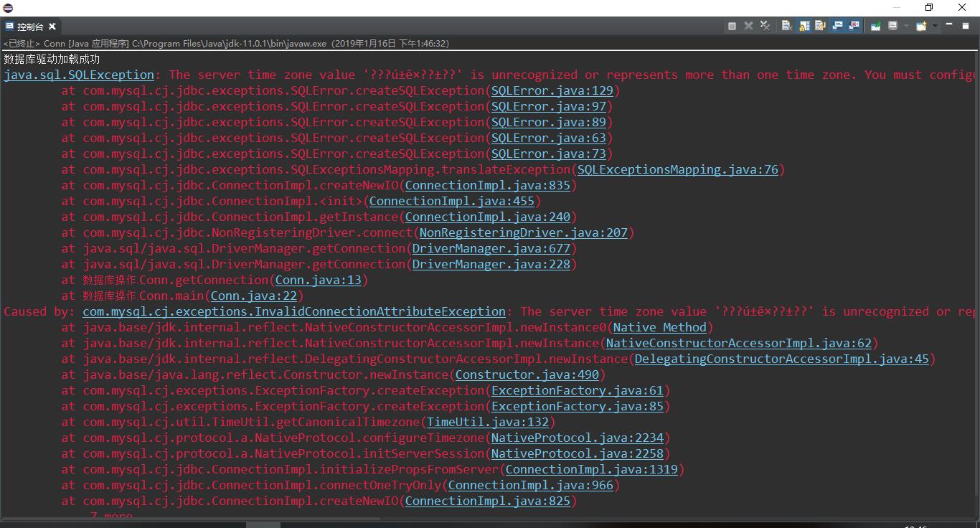
Task: Click Display Selected Console icon
Action: pyautogui.click(x=892, y=26)
